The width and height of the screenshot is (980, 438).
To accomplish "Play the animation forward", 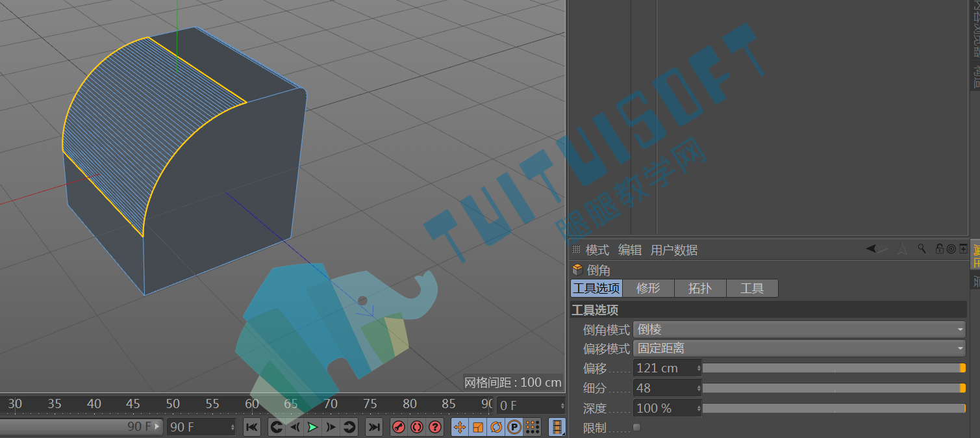I will point(313,427).
